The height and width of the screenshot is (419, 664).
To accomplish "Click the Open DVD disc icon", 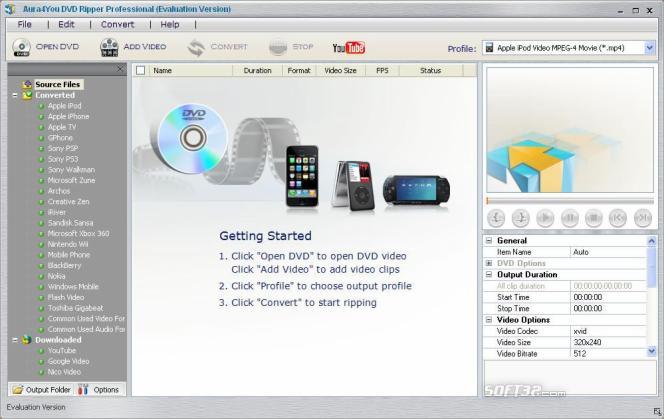I will click(x=21, y=47).
